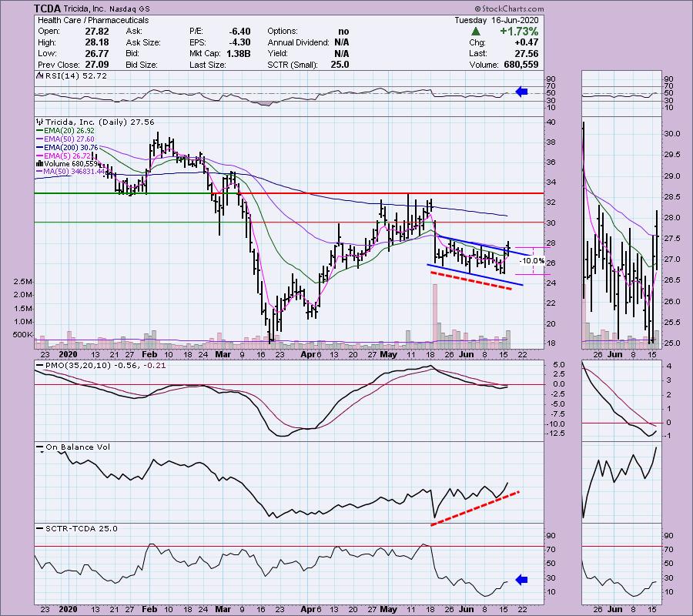Click the Mkt Cap value 1.38B
This screenshot has height=616, width=693.
pyautogui.click(x=238, y=53)
